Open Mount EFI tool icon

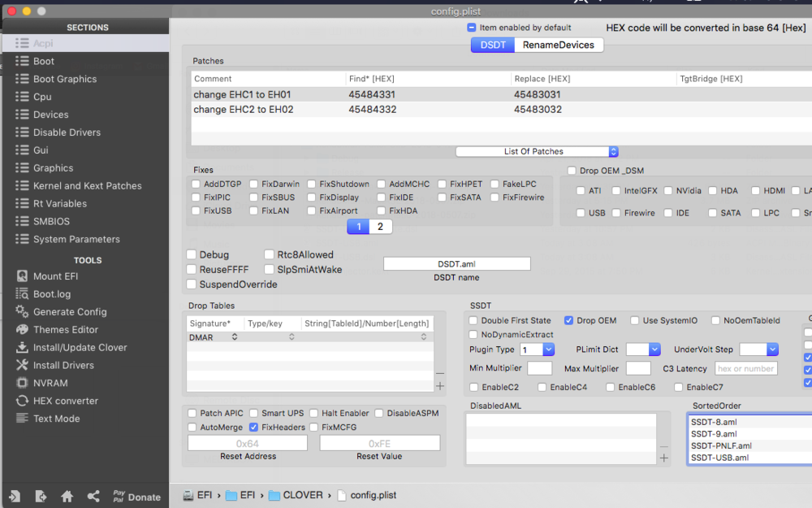point(22,276)
